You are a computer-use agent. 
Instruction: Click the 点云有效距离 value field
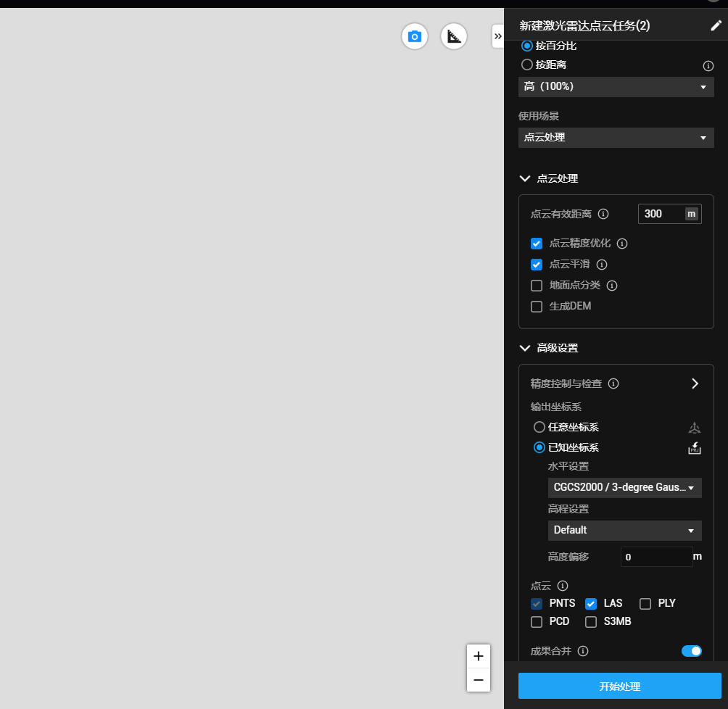[x=669, y=214]
